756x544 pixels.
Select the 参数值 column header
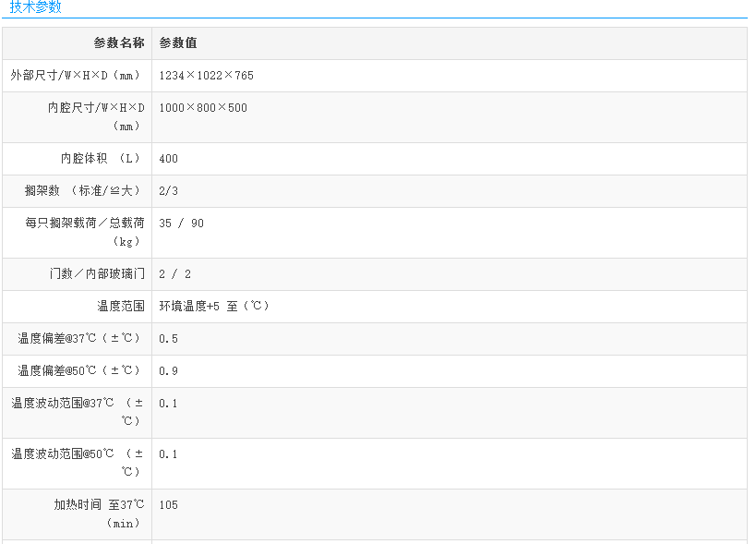pyautogui.click(x=178, y=43)
